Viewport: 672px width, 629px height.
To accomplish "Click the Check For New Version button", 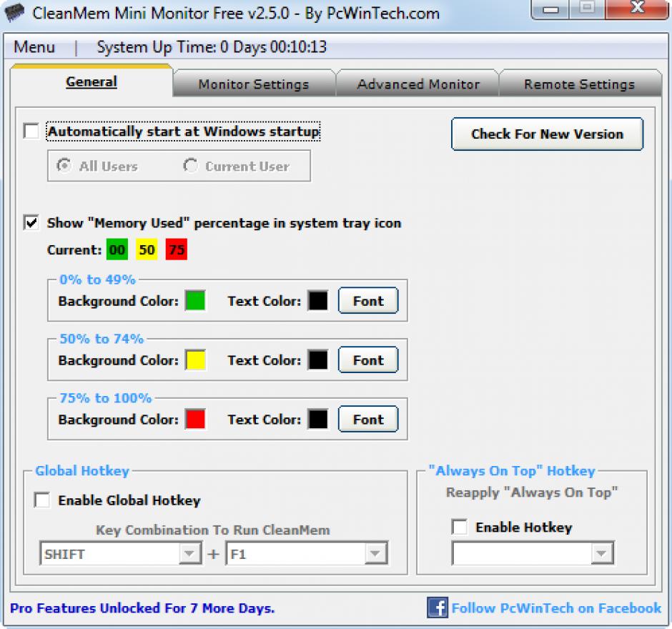I will 548,134.
